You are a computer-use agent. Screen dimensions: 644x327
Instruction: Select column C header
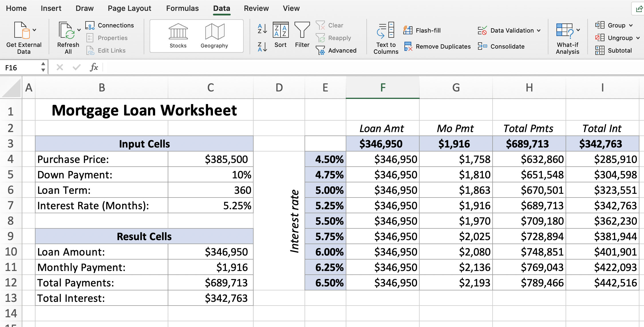(211, 87)
